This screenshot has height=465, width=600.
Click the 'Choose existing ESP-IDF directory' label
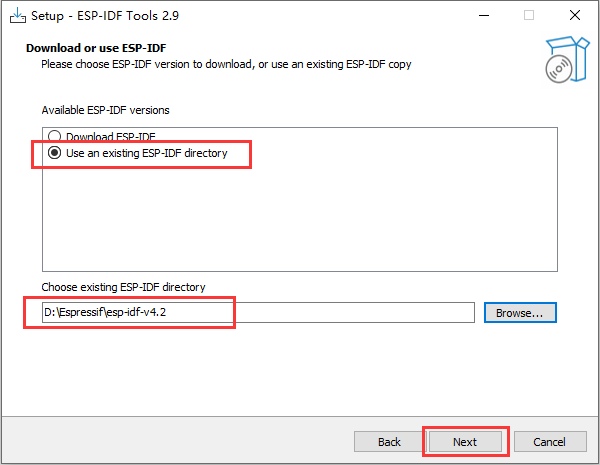[123, 287]
